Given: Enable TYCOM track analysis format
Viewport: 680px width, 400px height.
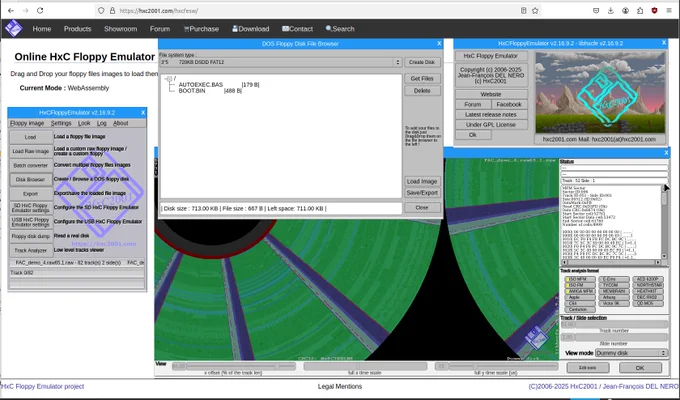Looking at the screenshot, I should [614, 285].
